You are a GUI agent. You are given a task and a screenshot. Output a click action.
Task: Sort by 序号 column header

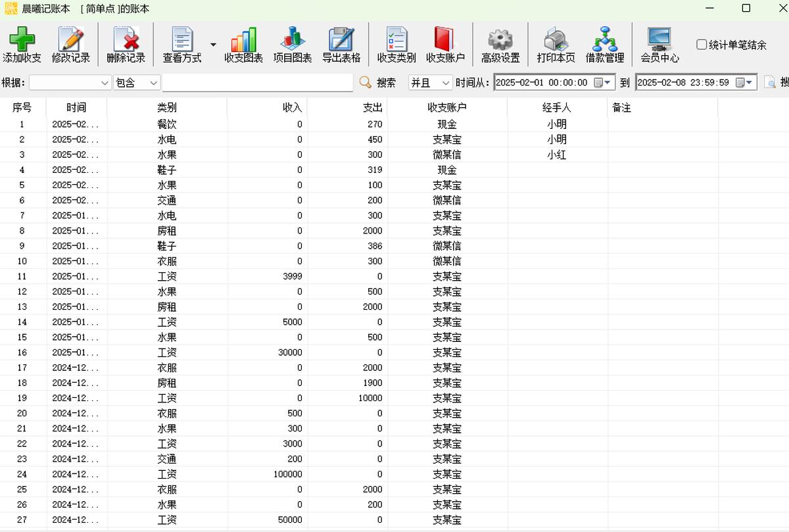22,108
